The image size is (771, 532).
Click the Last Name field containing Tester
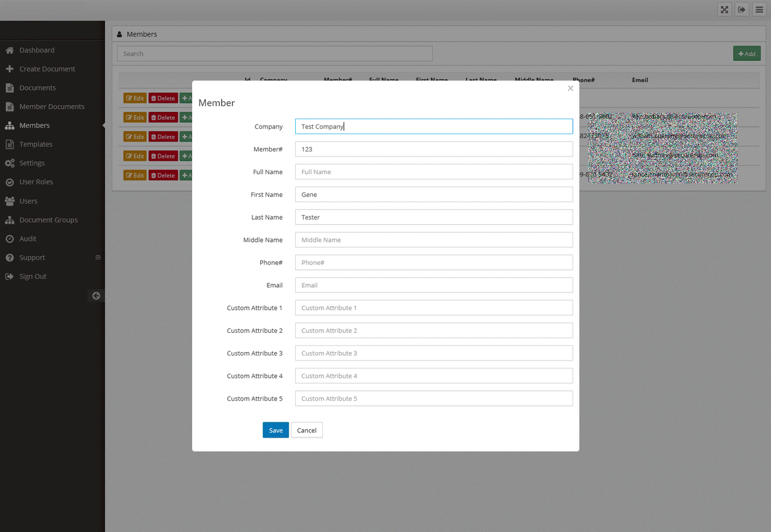[x=434, y=217]
